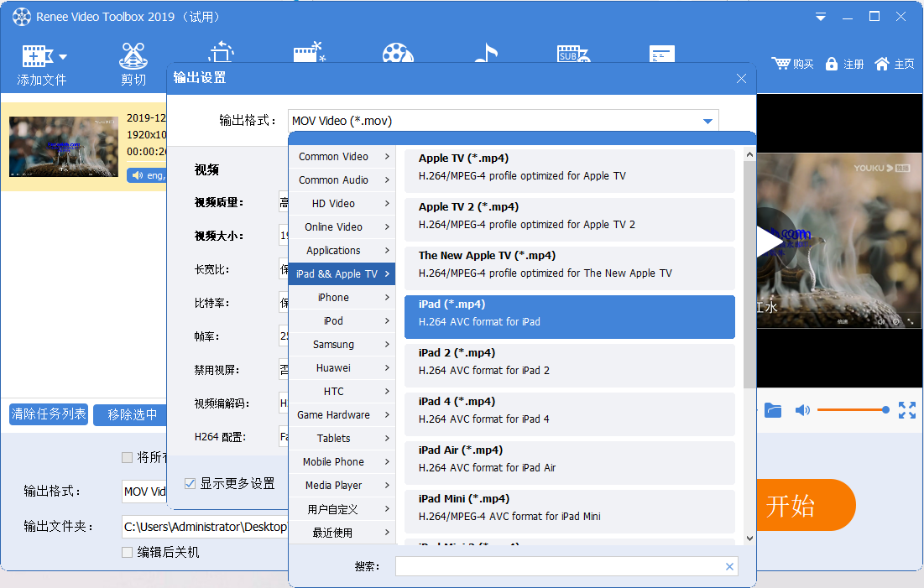Enable the 编辑后关机 checkbox
The height and width of the screenshot is (588, 924).
(x=127, y=552)
